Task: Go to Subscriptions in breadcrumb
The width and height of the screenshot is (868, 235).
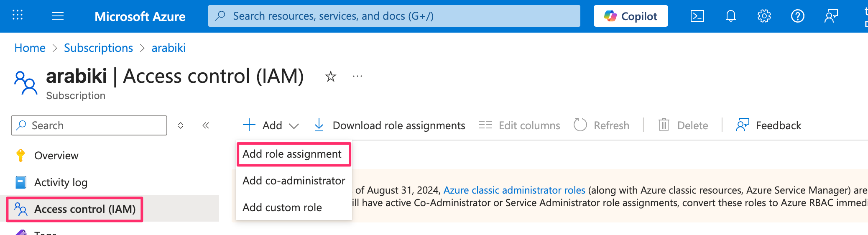Action: tap(98, 48)
